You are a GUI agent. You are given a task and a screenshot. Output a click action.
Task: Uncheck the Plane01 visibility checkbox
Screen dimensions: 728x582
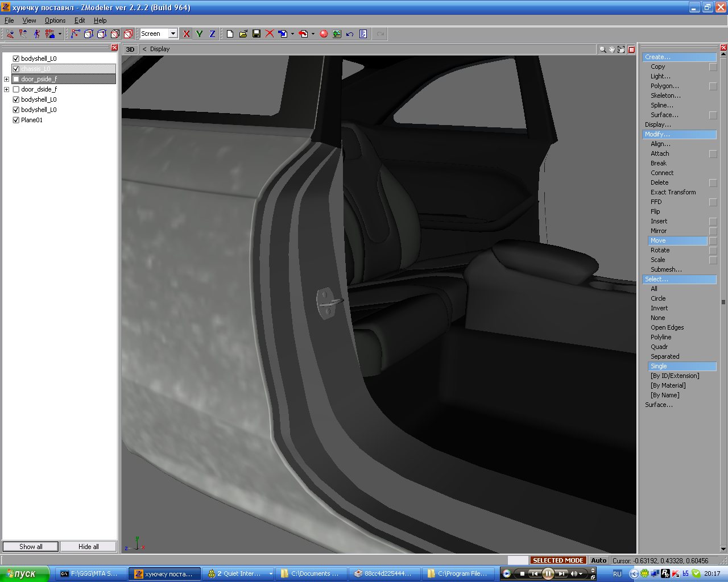point(16,120)
